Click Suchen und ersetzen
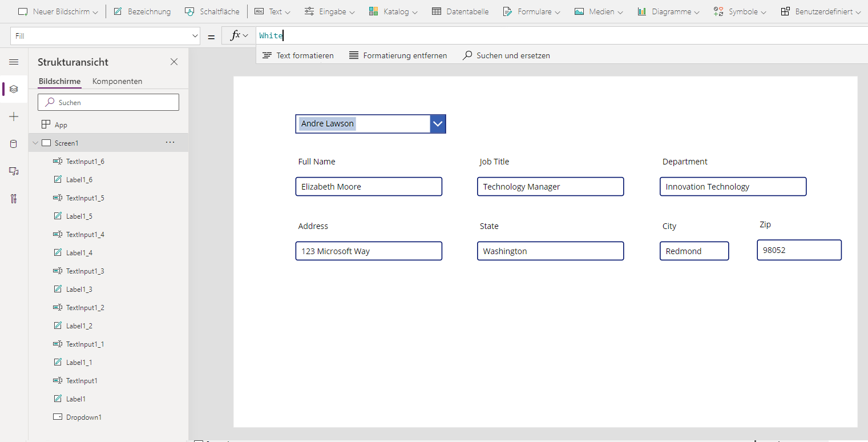 [506, 55]
